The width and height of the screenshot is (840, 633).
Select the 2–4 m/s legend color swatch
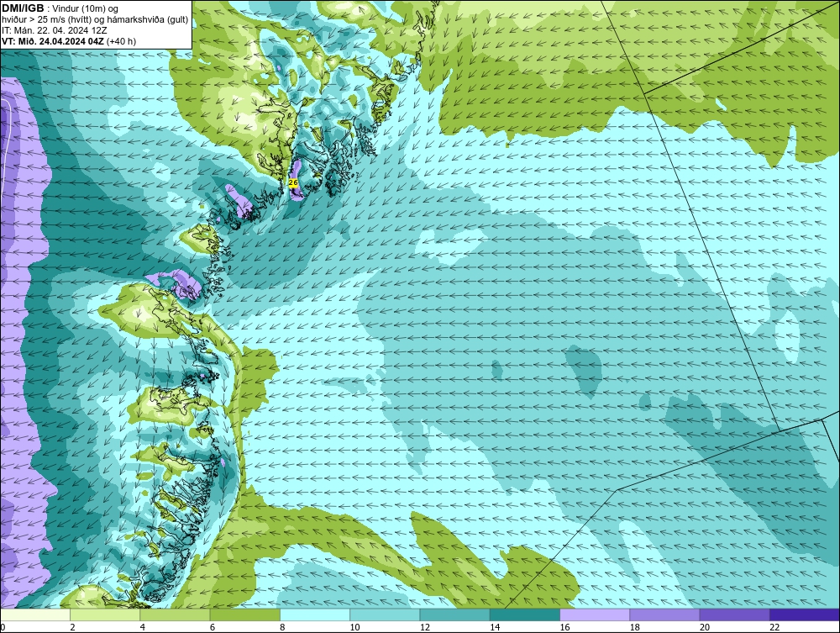pyautogui.click(x=105, y=615)
